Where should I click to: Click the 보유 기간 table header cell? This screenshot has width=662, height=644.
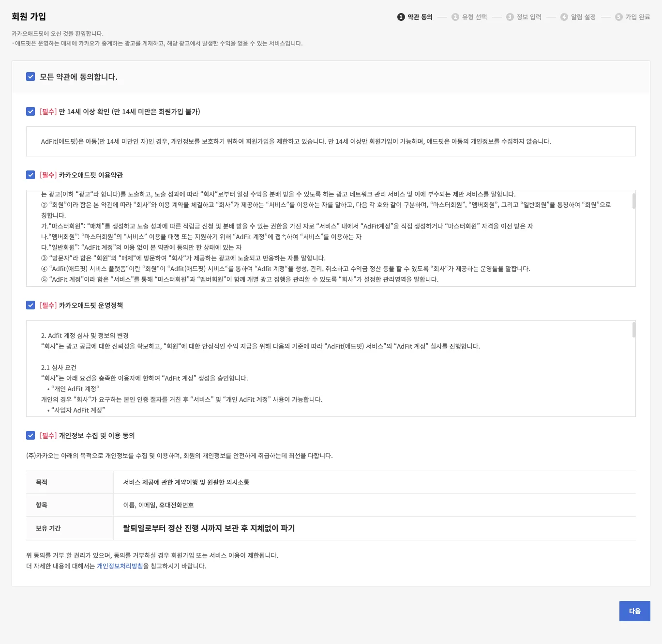(x=70, y=528)
